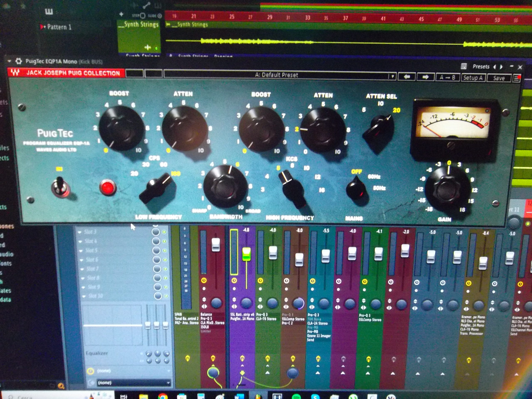
Task: Click the plus button left of STEP
Action: [121, 14]
